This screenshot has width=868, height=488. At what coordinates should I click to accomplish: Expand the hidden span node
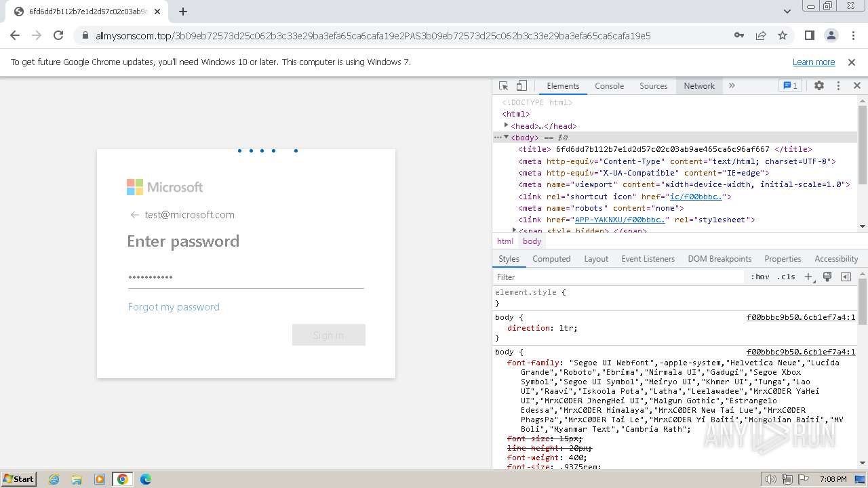[514, 230]
